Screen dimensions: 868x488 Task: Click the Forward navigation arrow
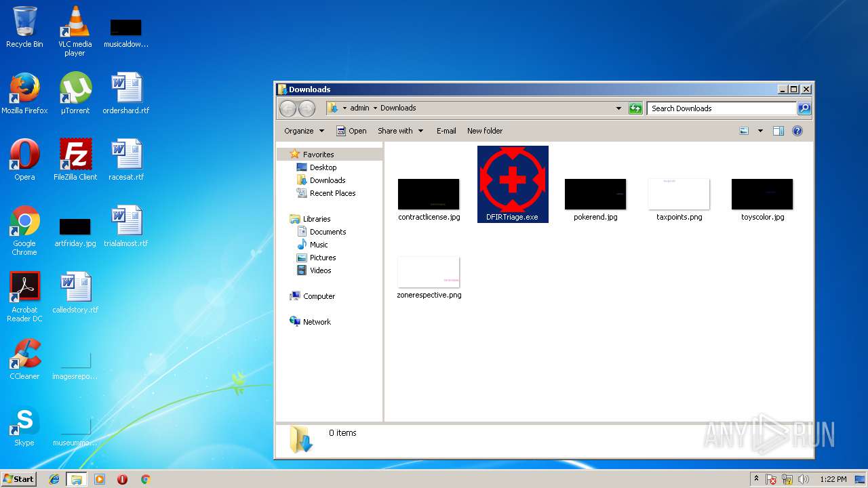307,108
